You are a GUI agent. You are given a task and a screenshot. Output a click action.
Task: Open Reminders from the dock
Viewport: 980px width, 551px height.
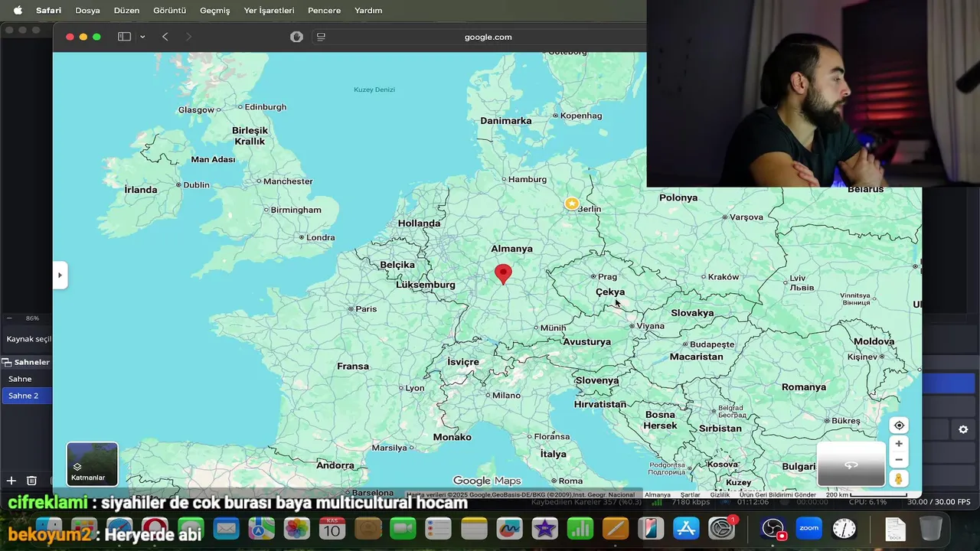439,528
